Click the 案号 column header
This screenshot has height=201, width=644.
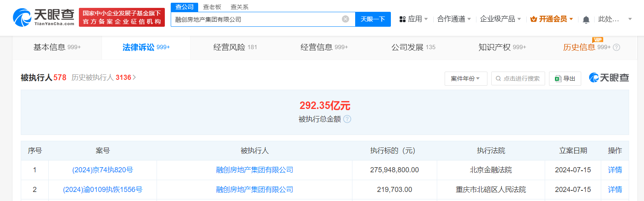pyautogui.click(x=102, y=151)
